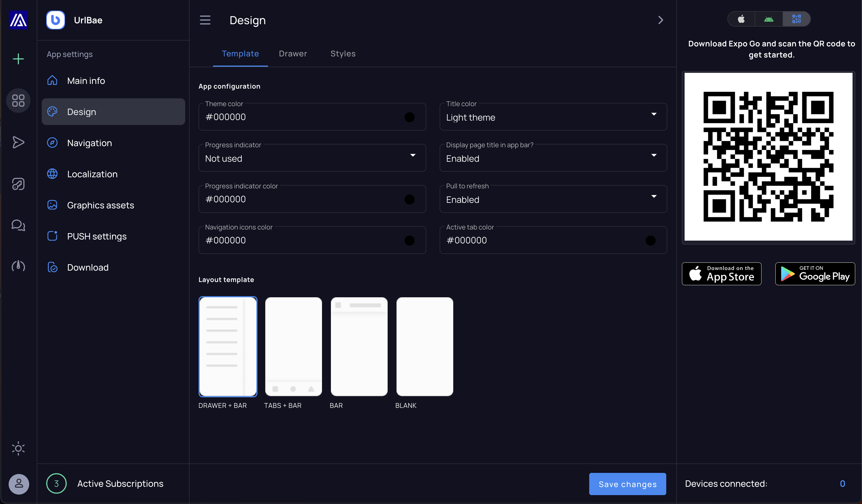Screen dimensions: 862x504
Task: Click the Get it on Google Play badge
Action: [x=815, y=274]
